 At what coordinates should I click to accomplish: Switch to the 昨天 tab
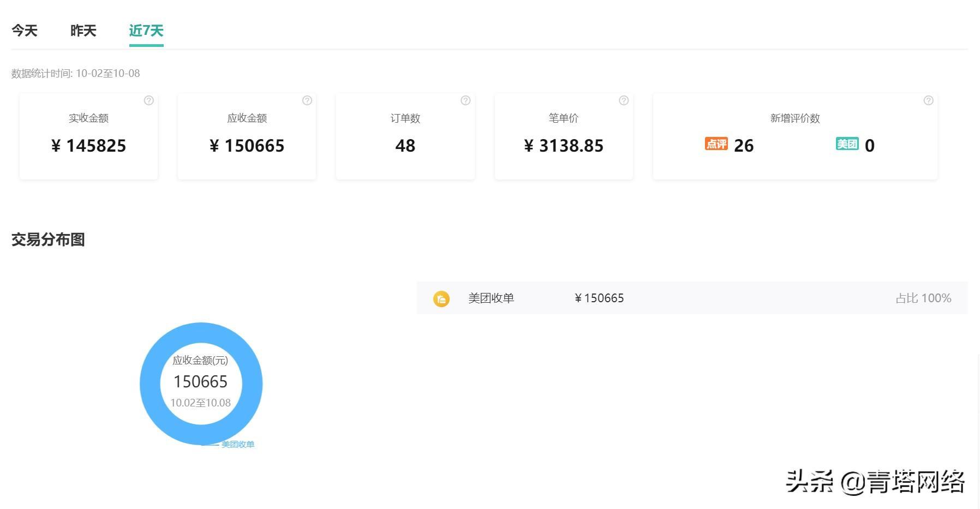tap(83, 31)
